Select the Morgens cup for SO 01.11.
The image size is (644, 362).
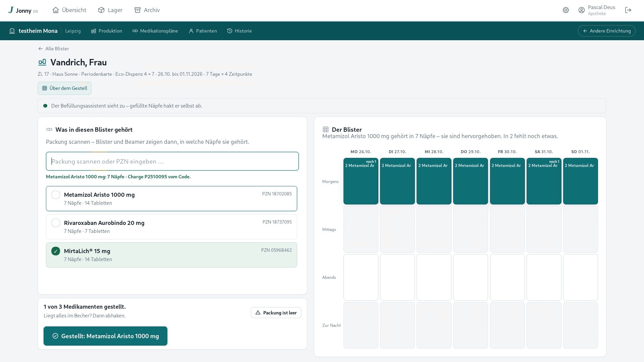[x=580, y=181]
